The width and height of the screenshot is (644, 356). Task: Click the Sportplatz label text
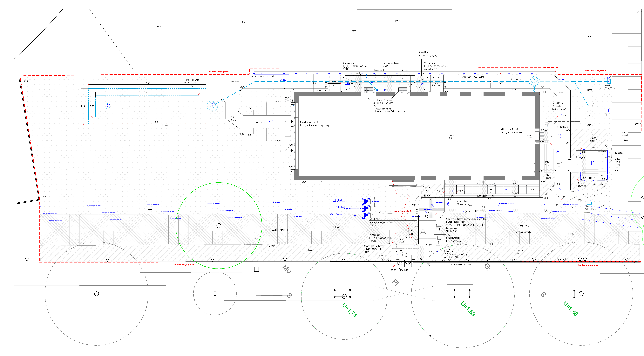tap(398, 21)
